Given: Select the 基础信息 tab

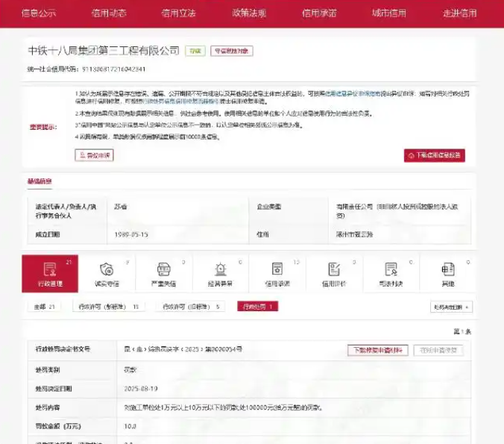Looking at the screenshot, I should tap(40, 181).
